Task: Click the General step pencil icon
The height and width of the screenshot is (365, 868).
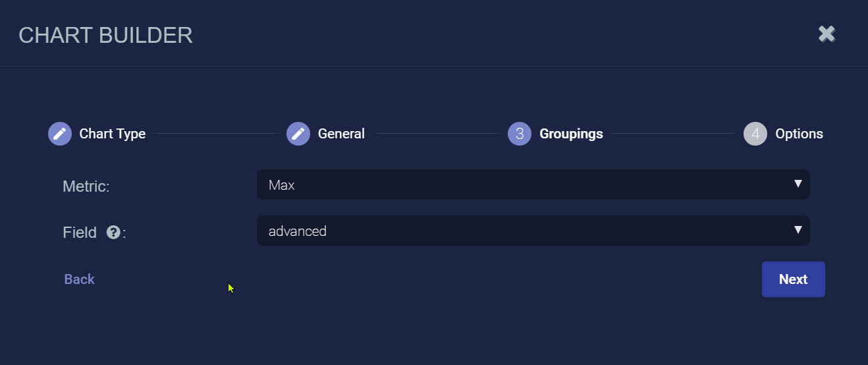Action: click(x=298, y=134)
